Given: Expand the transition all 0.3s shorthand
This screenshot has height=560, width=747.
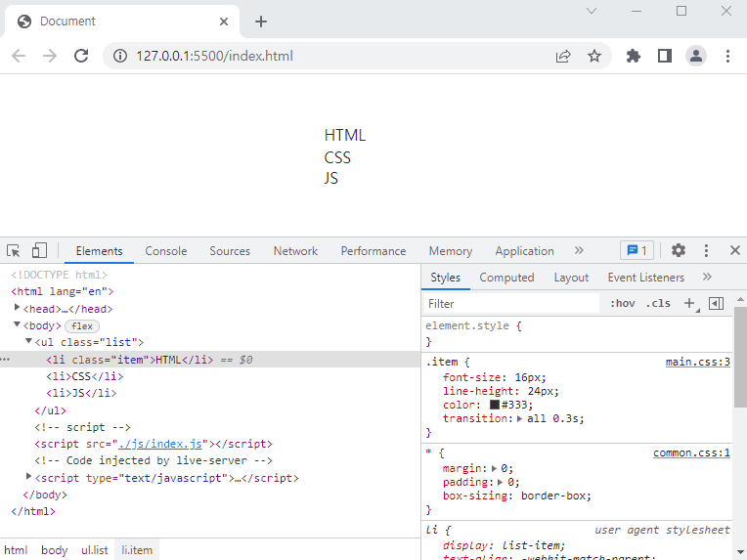Looking at the screenshot, I should click(x=519, y=418).
